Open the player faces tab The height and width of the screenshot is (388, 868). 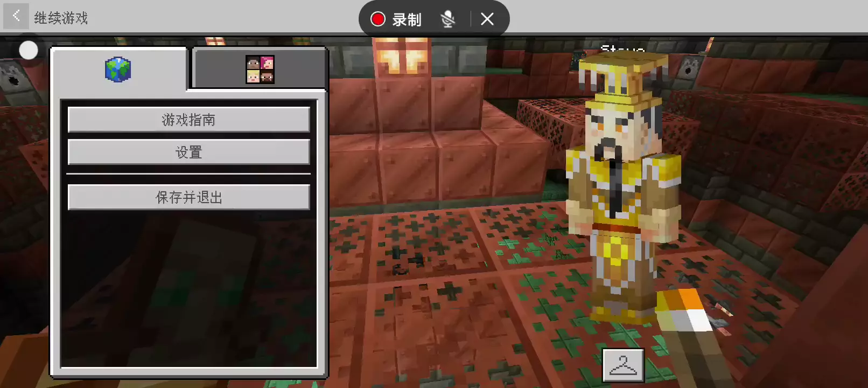point(260,69)
